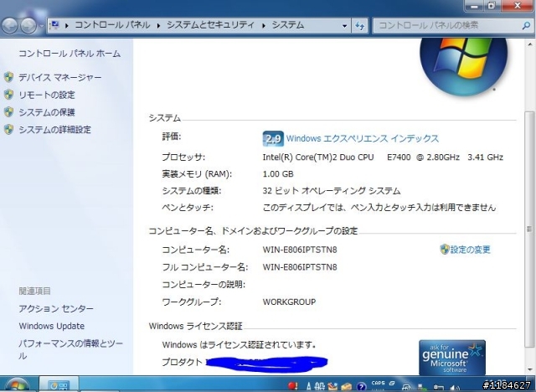Screen dimensions: 536x392
Task: Click the IME input mode A icon
Action: coord(309,386)
